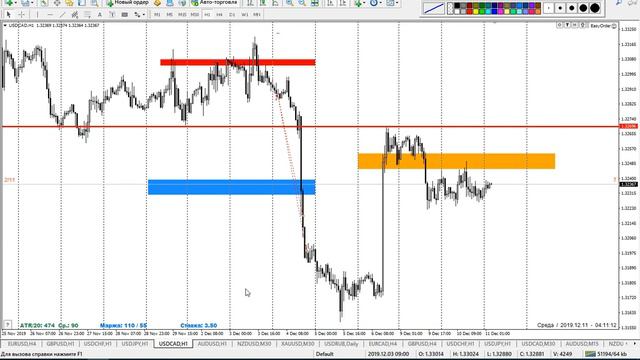Viewport: 640px width, 360px height.
Task: Zoom in on the chart
Action: [x=289, y=3]
